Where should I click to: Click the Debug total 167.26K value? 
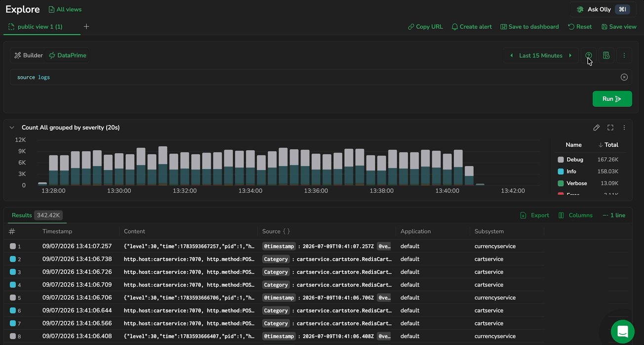607,160
